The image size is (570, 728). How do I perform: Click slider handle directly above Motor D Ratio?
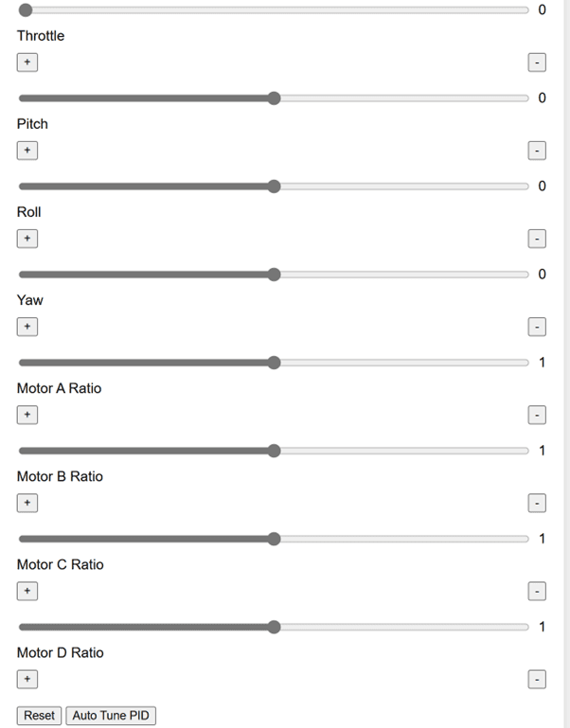(x=274, y=627)
